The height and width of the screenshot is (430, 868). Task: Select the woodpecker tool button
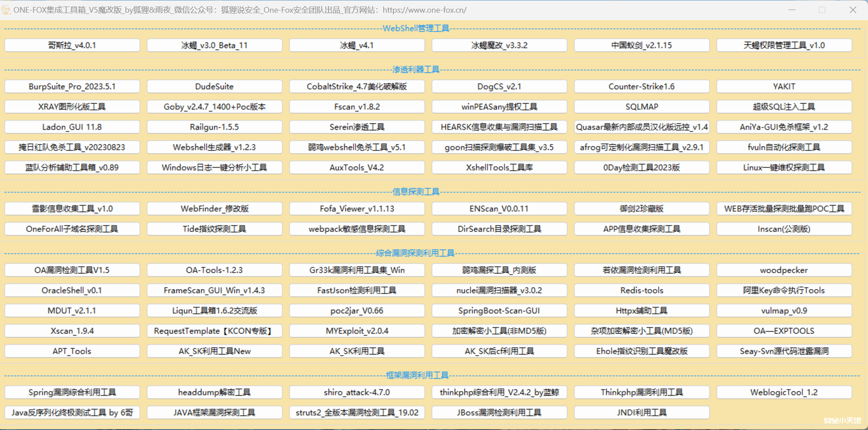click(784, 270)
